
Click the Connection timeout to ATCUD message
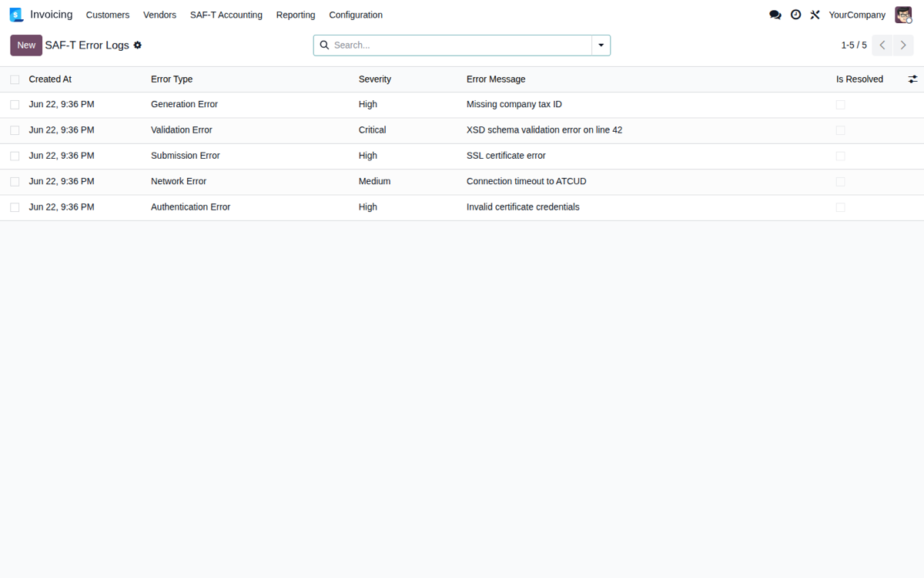coord(527,182)
